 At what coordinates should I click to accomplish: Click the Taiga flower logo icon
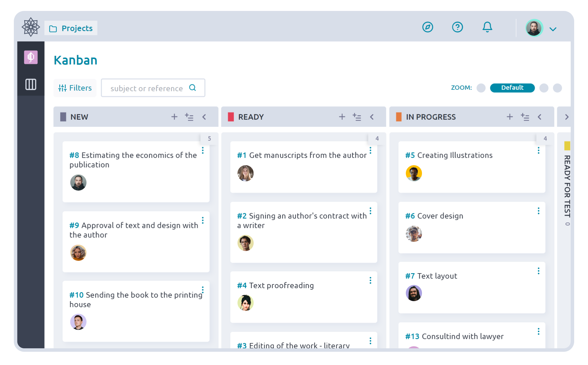click(x=31, y=27)
